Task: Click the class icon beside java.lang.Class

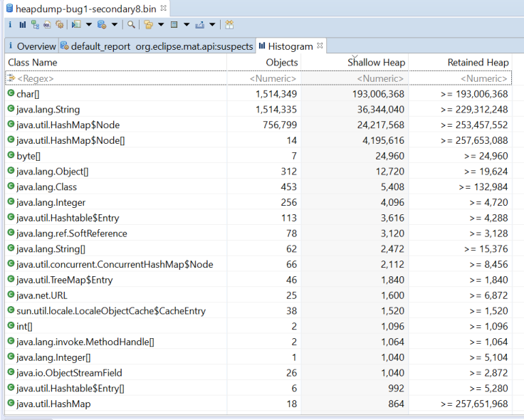Action: [x=11, y=186]
